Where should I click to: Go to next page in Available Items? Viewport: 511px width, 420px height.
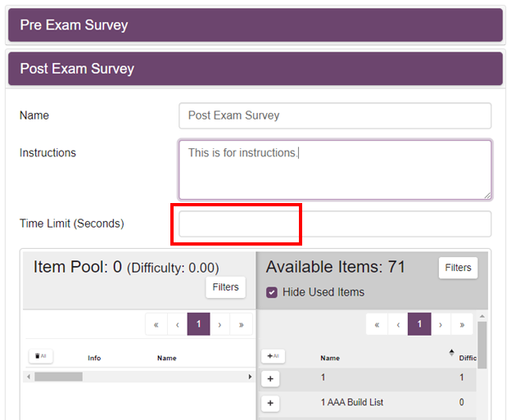[441, 324]
